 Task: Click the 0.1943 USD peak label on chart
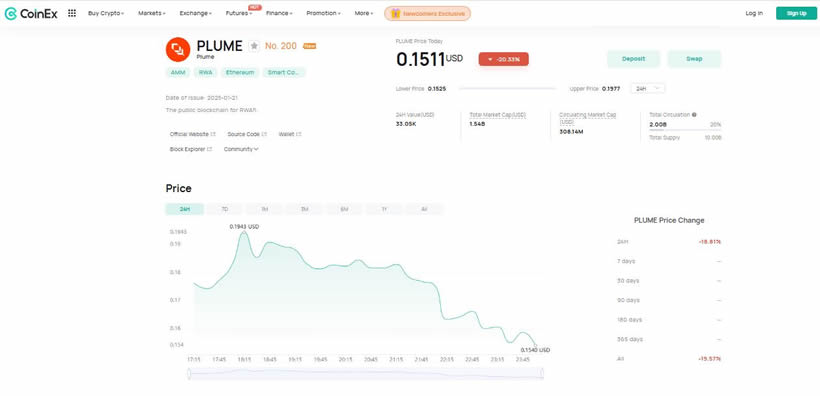[244, 227]
